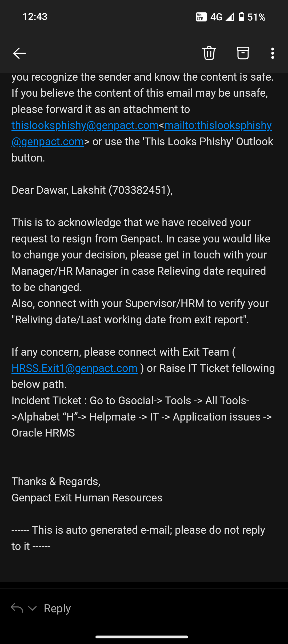Image resolution: width=288 pixels, height=644 pixels.
Task: Open the first thislooksphishy@genpact.com link
Action: [85, 125]
